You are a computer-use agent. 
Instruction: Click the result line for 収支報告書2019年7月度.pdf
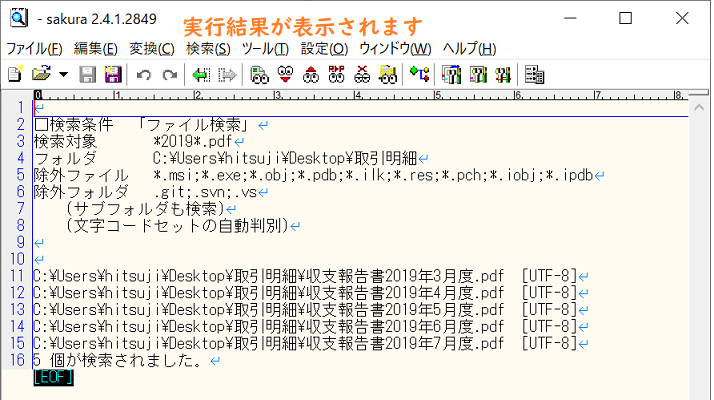tap(311, 343)
